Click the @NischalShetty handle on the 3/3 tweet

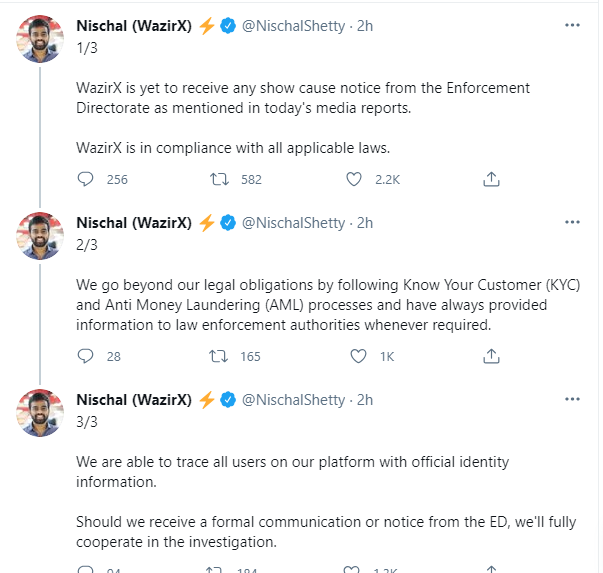(x=295, y=399)
